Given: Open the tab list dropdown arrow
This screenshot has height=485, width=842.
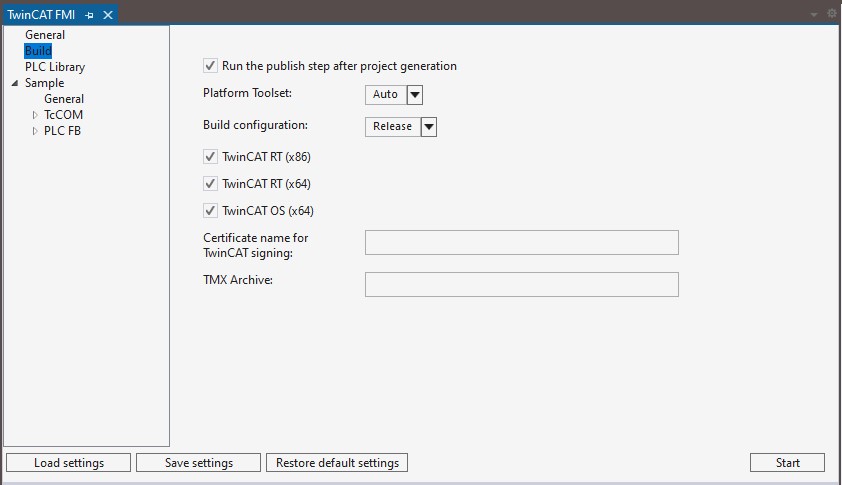Looking at the screenshot, I should [x=814, y=15].
